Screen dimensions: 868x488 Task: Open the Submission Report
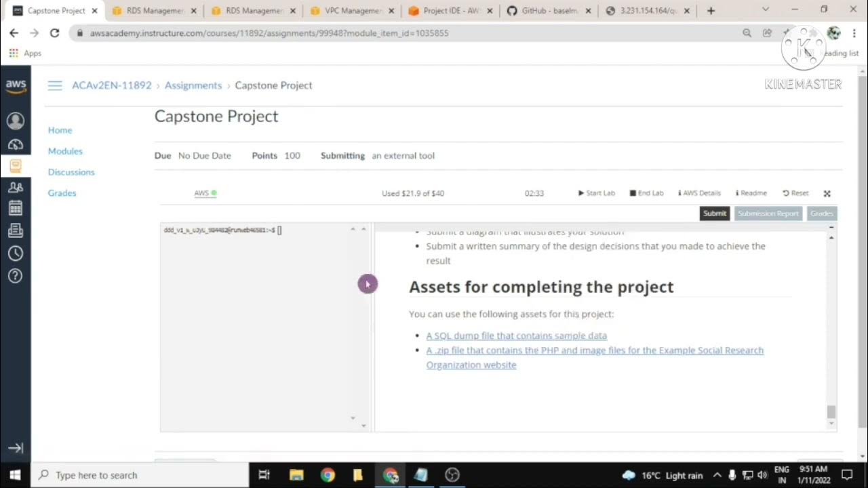[x=768, y=213]
